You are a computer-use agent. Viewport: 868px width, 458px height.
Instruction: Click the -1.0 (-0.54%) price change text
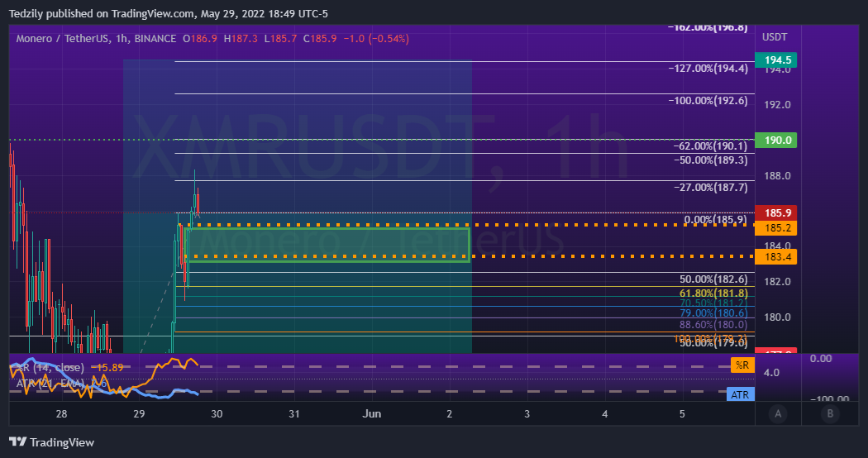tap(376, 39)
